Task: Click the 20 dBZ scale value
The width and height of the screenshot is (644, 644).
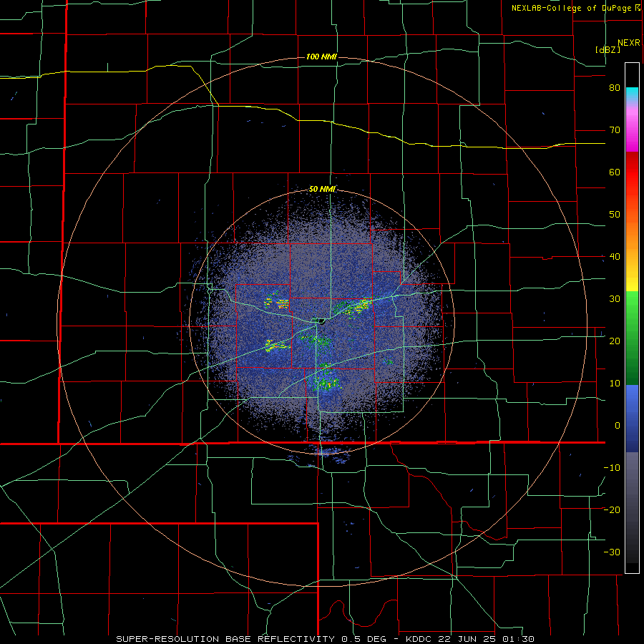Action: (x=615, y=341)
